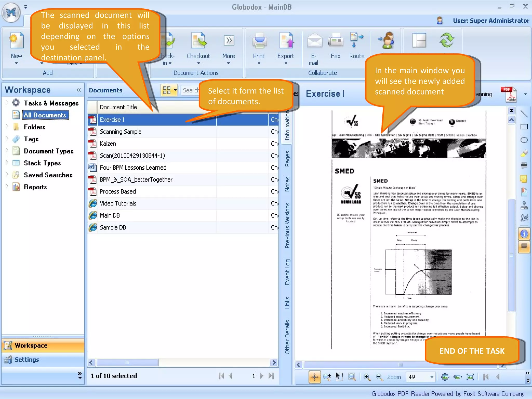
Task: Open the Links side tab
Action: tap(287, 303)
